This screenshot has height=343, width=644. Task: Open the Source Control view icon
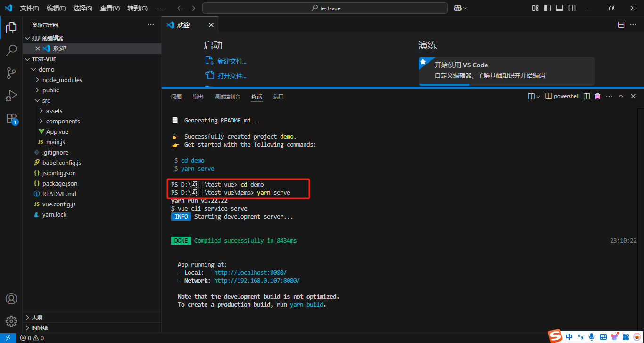11,73
